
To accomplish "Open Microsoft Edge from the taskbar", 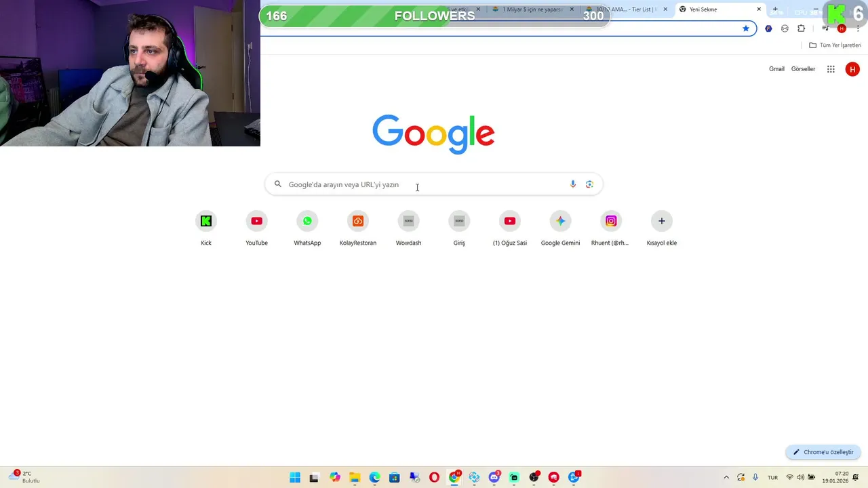I will pos(374,477).
